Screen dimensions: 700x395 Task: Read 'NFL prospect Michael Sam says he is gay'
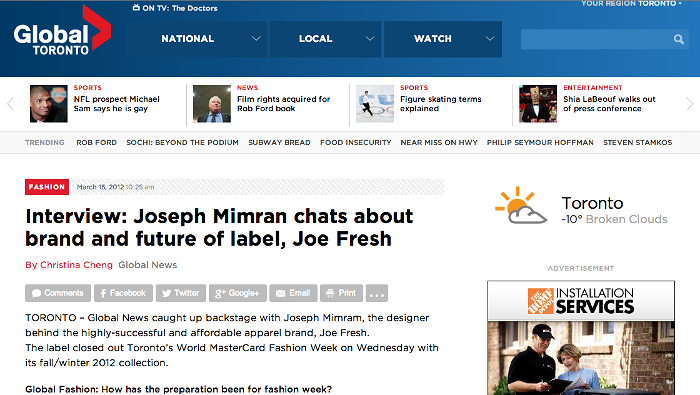click(117, 104)
